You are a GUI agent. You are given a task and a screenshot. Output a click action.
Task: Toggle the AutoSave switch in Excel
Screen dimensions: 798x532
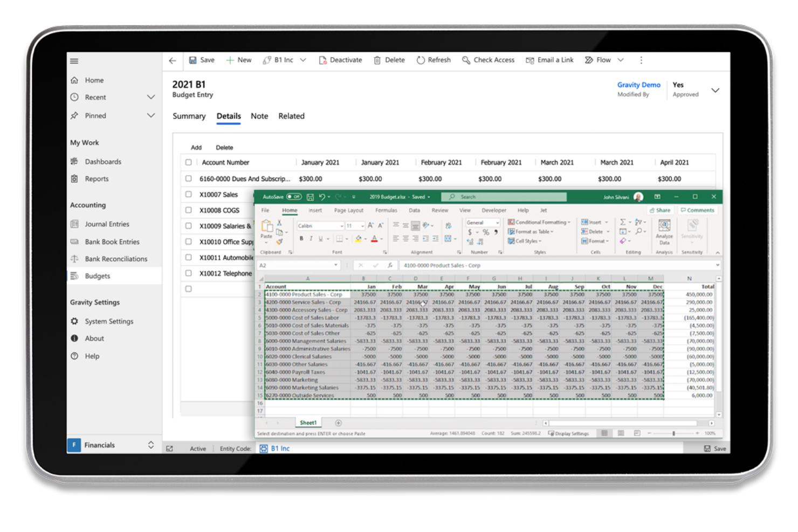pos(294,197)
